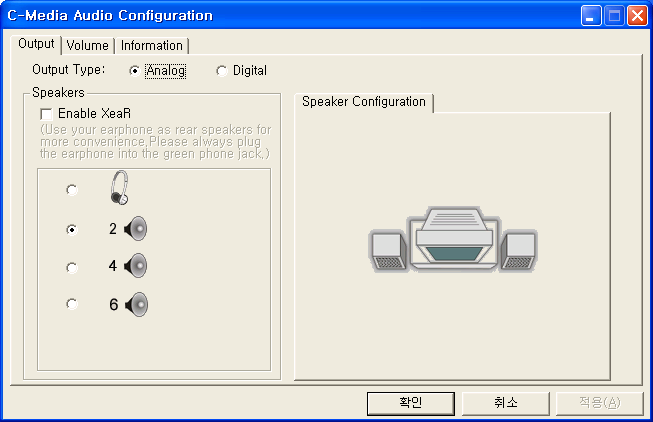Click the 적용(A) apply button

click(x=600, y=403)
